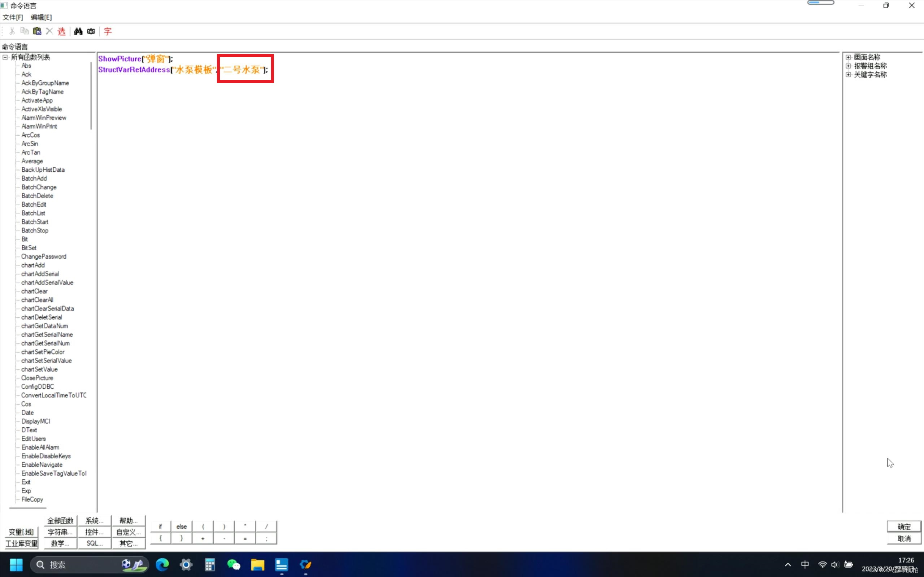Click the Paste clipboard toolbar icon
The width and height of the screenshot is (924, 577).
click(x=37, y=31)
